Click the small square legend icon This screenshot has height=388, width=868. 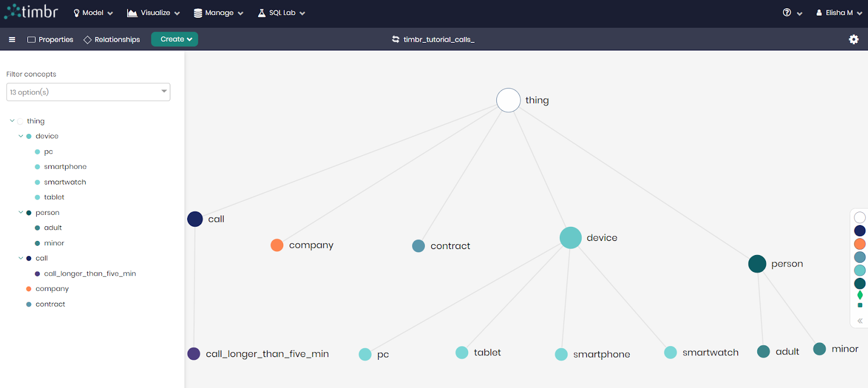(x=860, y=306)
